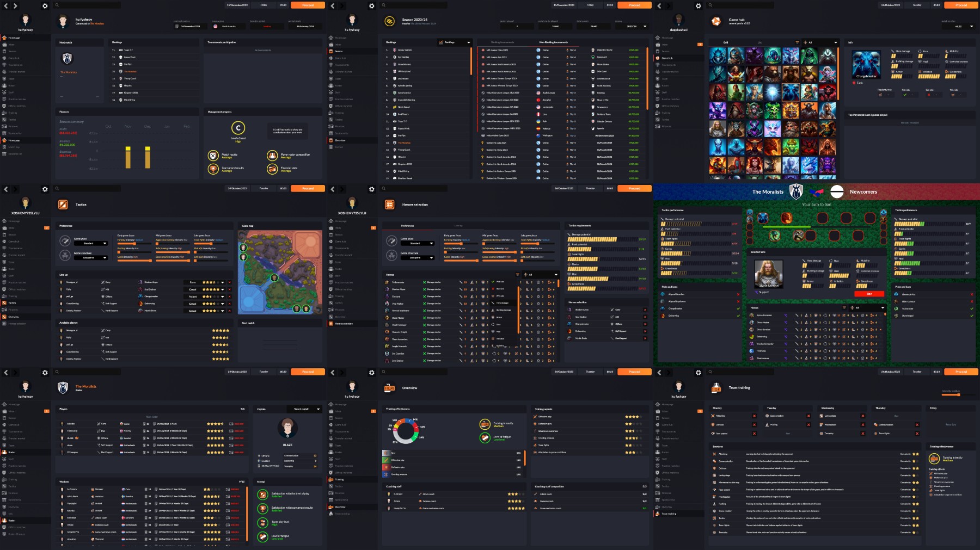Remove Mystic Bride from Heroes selection panel
The height and width of the screenshot is (550, 980).
click(x=645, y=338)
